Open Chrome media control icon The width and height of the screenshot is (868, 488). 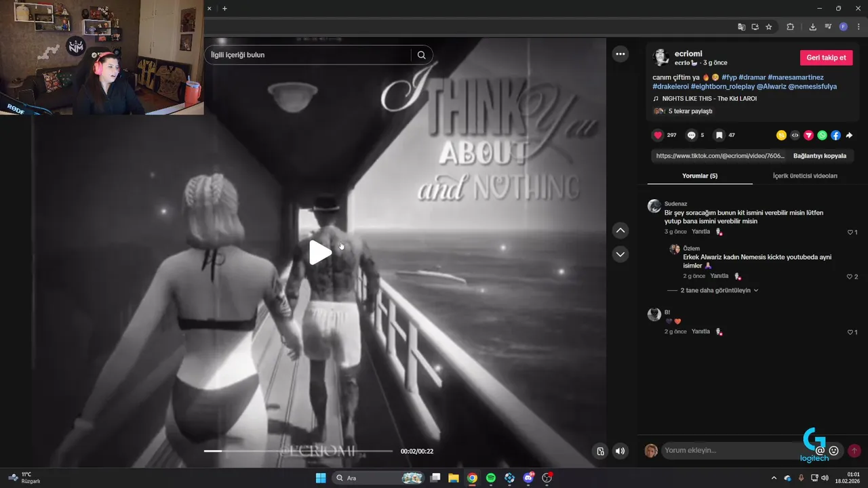(x=828, y=27)
